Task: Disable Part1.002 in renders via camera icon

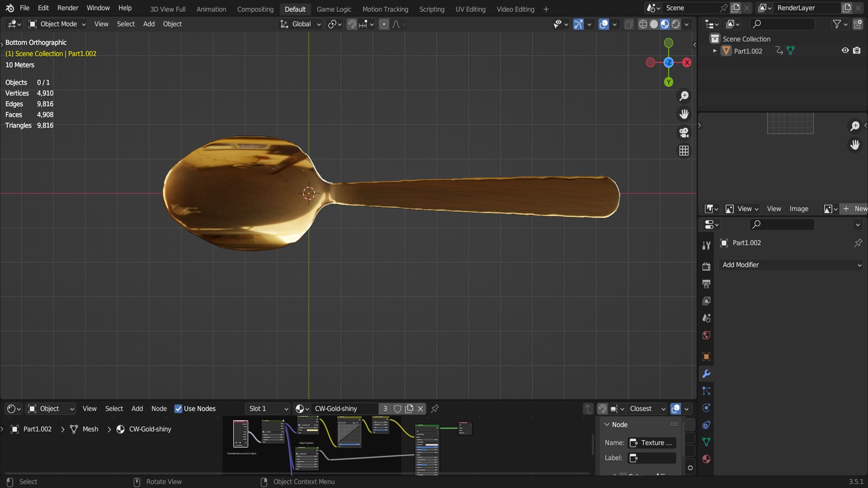Action: pos(857,51)
